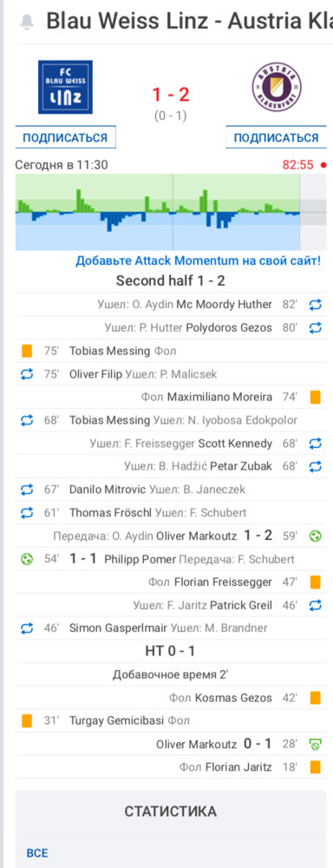The image size is (333, 868).
Task: Open the Austria Klagenfurt club crest
Action: (277, 87)
